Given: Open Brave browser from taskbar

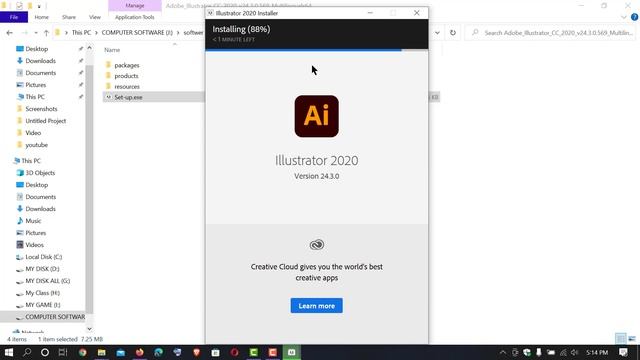Looking at the screenshot, I should tap(196, 352).
